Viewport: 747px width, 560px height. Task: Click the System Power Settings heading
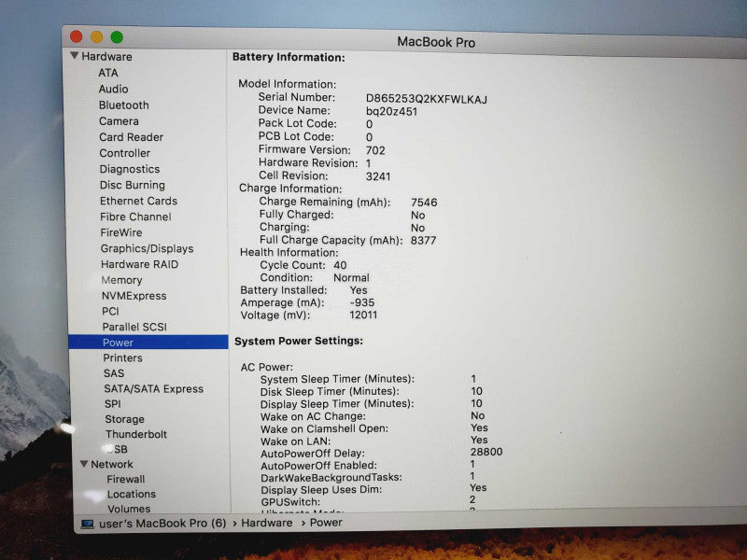(x=299, y=341)
